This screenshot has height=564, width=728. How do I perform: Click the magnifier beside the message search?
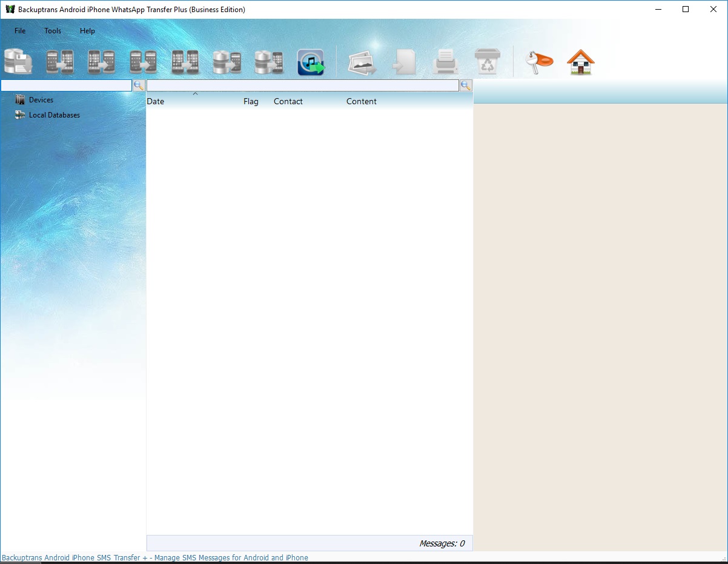[466, 85]
